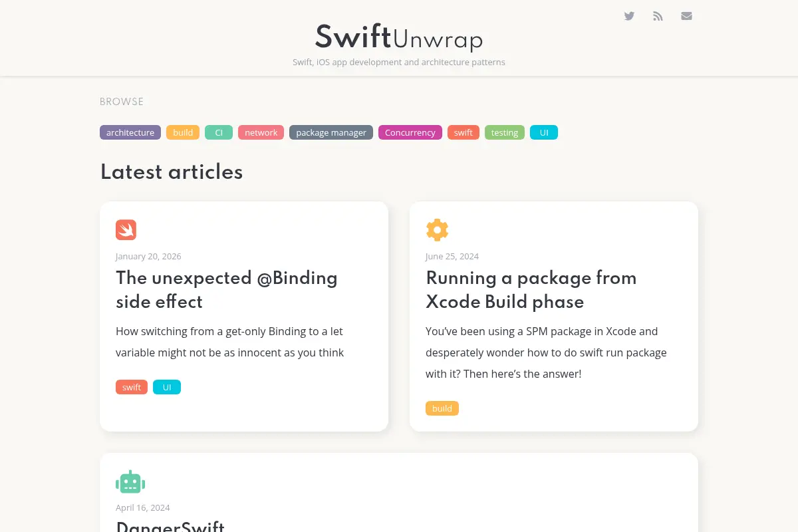Open 'The unexpected @Binding side effect' article
Image resolution: width=798 pixels, height=532 pixels.
click(x=227, y=289)
